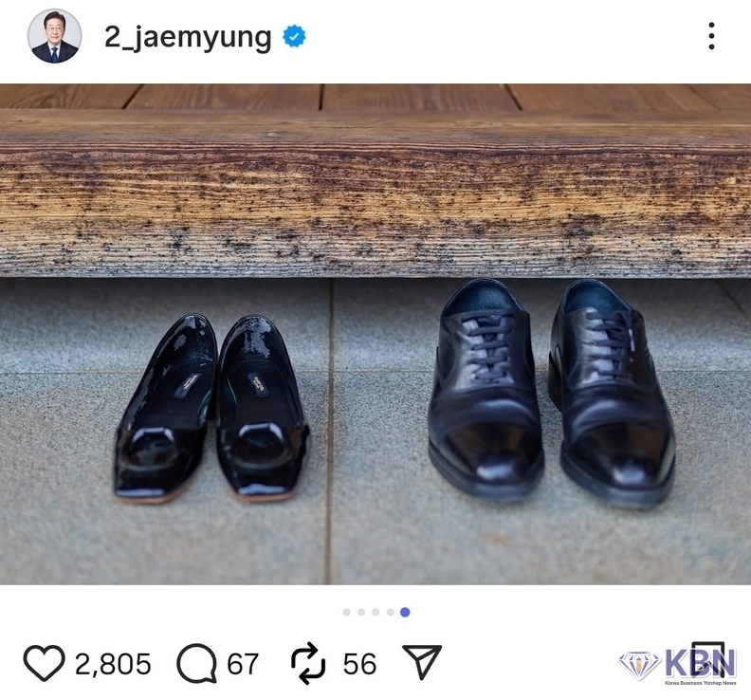Screen dimensions: 751x700
Task: Open comments via speech bubble icon
Action: click(x=197, y=664)
